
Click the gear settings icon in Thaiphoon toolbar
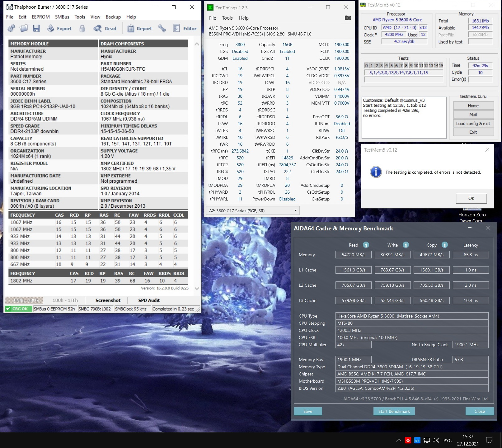tap(11, 29)
